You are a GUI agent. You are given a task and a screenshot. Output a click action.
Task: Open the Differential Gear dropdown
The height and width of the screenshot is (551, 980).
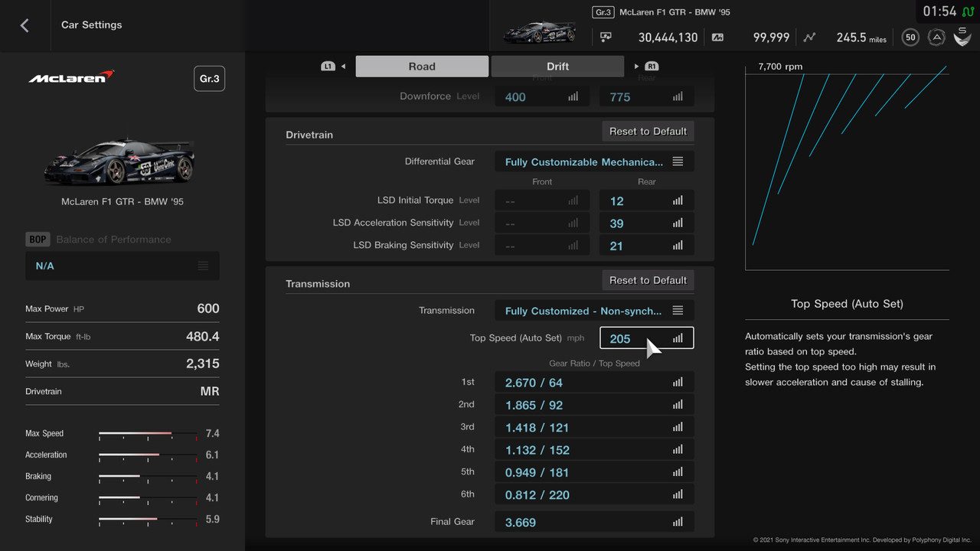tap(594, 161)
